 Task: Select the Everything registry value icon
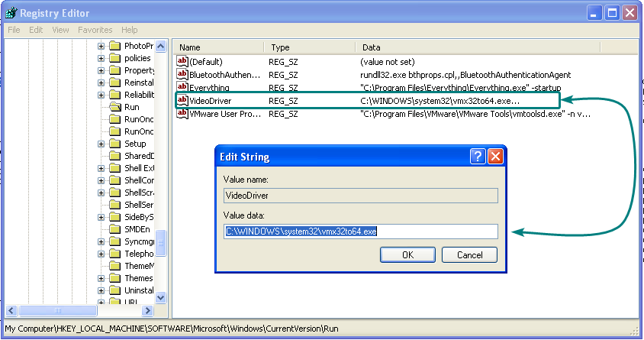coord(182,88)
